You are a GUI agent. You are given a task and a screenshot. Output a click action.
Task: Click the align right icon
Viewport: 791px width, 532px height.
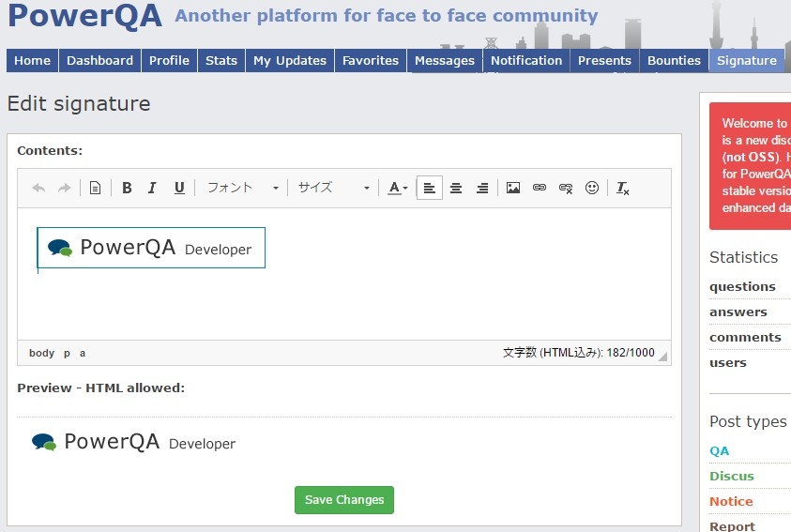pos(482,188)
